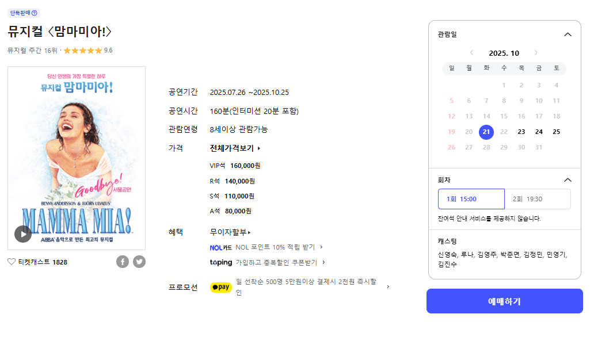Share via the Facebook icon
The image size is (613, 364).
(123, 262)
